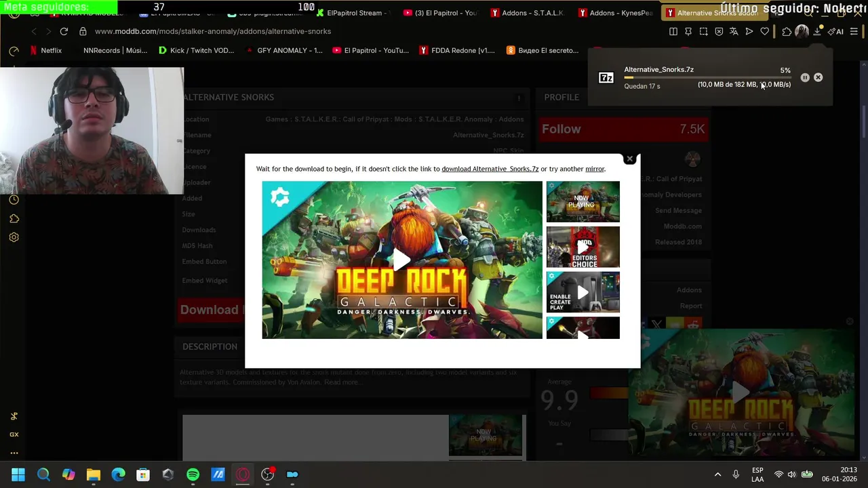
Task: Reload the ModDB page
Action: coord(64,31)
